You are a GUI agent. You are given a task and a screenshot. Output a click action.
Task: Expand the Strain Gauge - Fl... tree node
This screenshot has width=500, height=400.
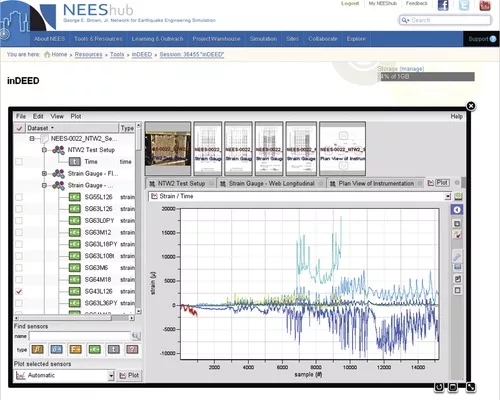44,173
